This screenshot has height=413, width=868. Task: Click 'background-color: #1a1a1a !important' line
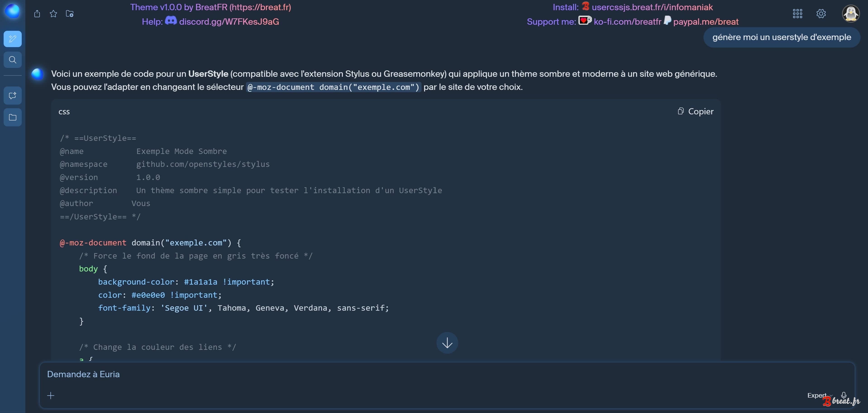tap(186, 282)
